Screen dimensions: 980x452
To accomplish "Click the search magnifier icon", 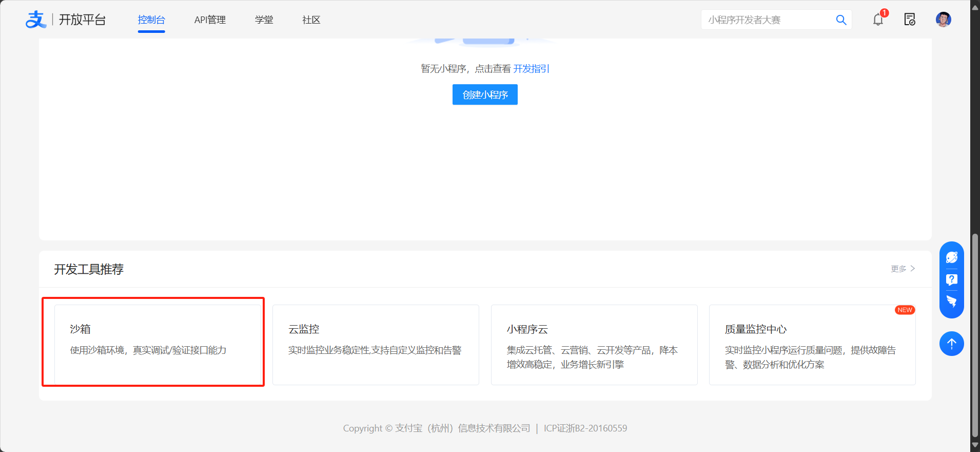I will coord(841,20).
